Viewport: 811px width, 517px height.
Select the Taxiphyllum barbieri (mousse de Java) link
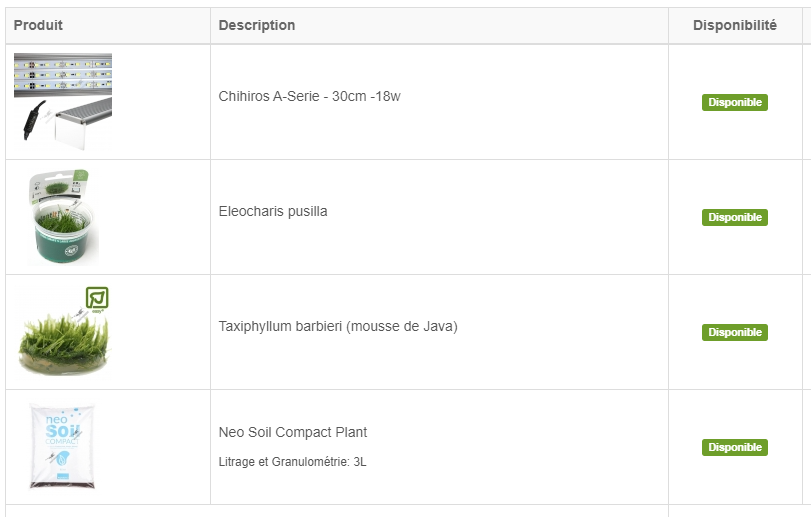338,326
